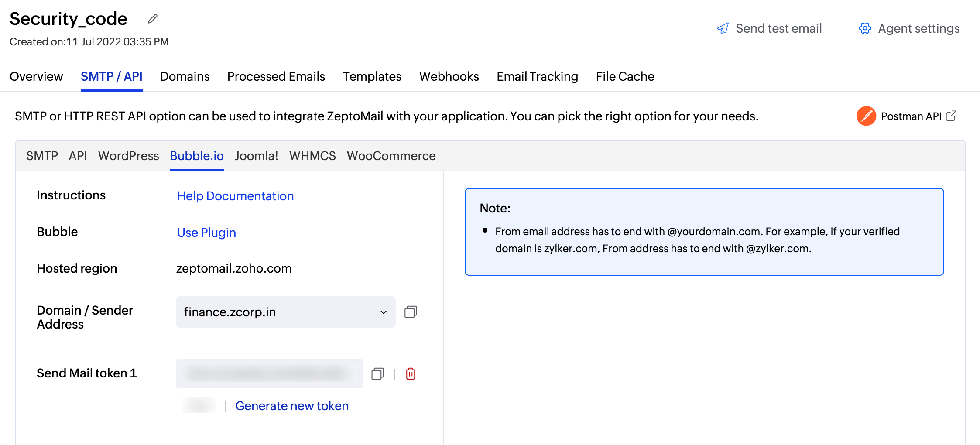The image size is (980, 445).
Task: Click the orange Postman logo icon
Action: (866, 116)
